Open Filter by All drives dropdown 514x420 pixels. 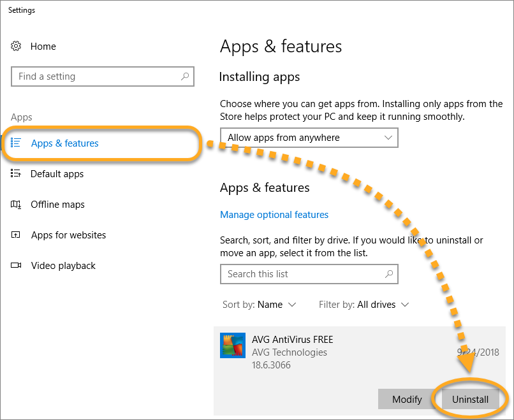point(364,305)
